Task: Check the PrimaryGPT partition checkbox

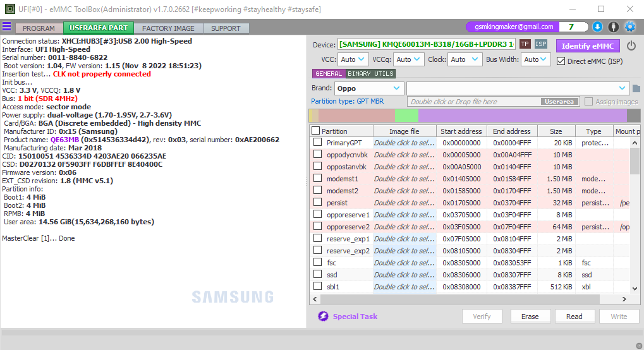Action: (x=317, y=142)
